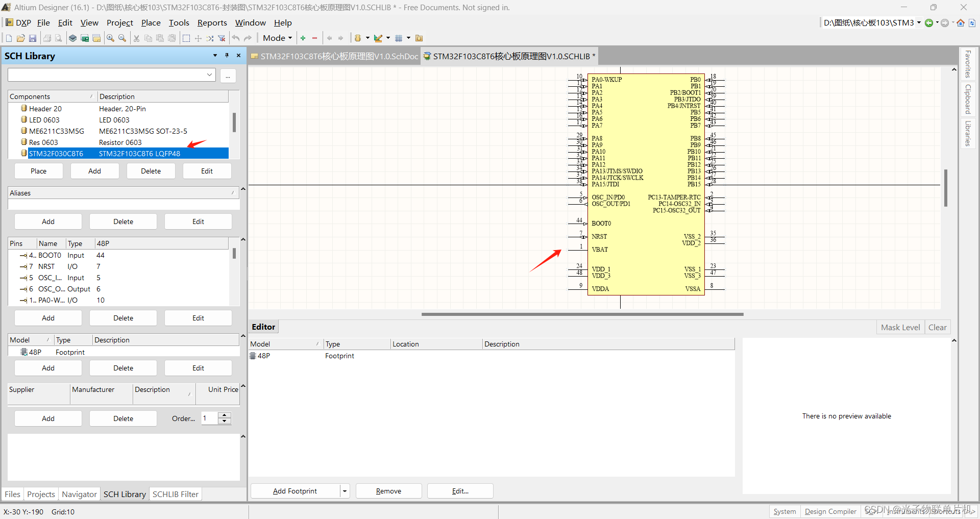Redo the last action
The width and height of the screenshot is (980, 519).
[248, 38]
